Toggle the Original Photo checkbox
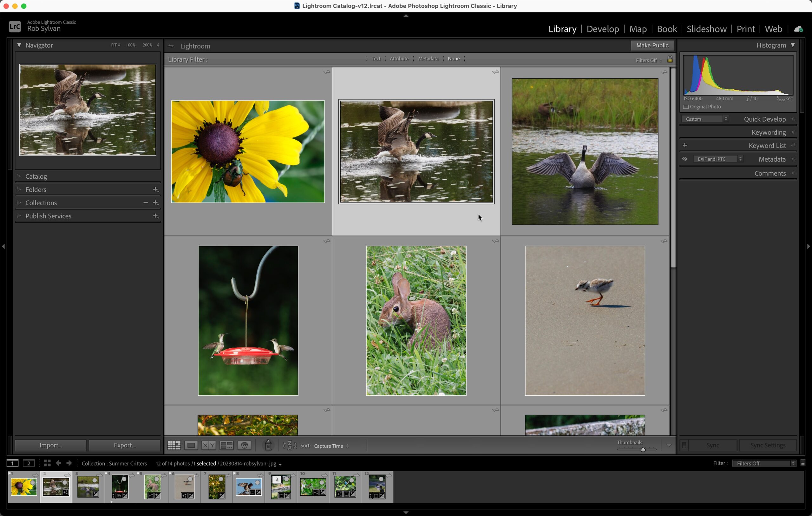Viewport: 812px width, 516px height. coord(686,107)
